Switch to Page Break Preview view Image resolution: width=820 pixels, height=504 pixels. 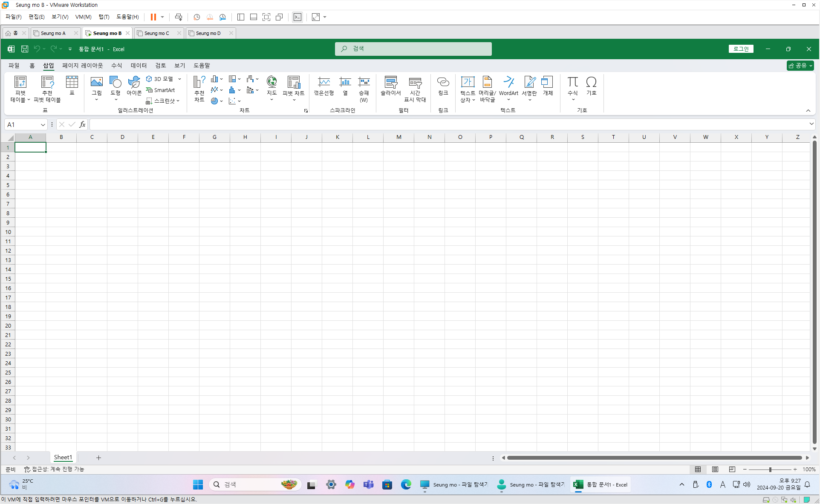(x=732, y=469)
